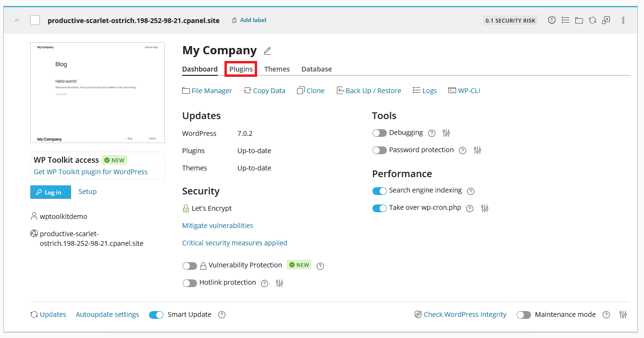Show help for Hotlink protection

(x=264, y=283)
